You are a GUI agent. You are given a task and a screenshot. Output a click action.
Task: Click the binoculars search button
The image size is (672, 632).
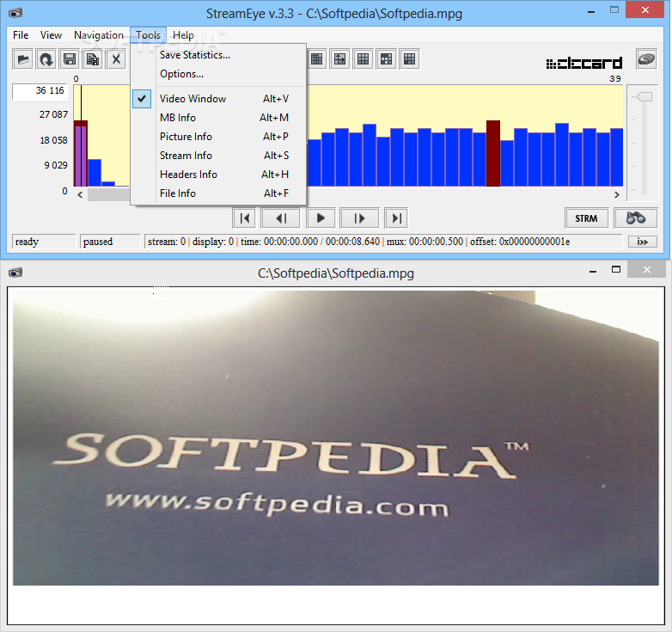pyautogui.click(x=636, y=218)
